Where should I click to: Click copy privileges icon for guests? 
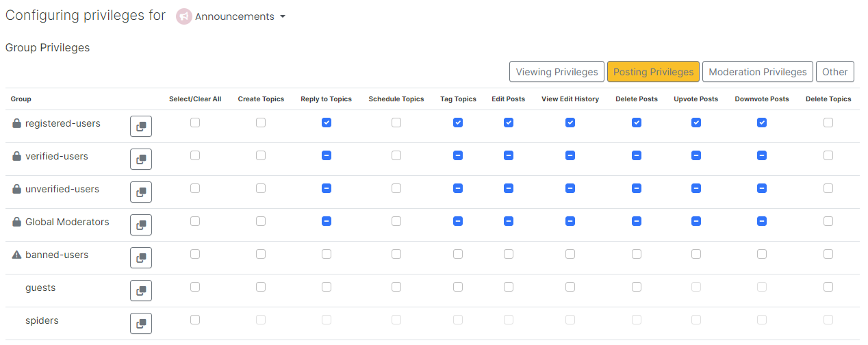coord(141,291)
